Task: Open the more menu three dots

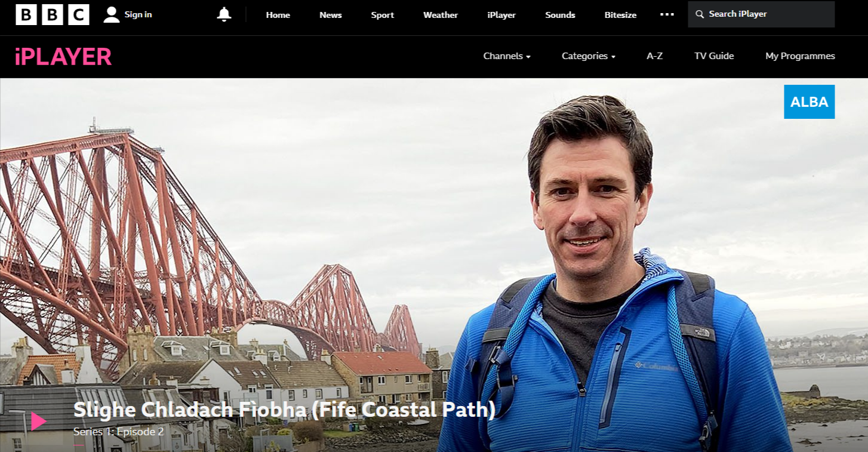Action: [x=667, y=14]
